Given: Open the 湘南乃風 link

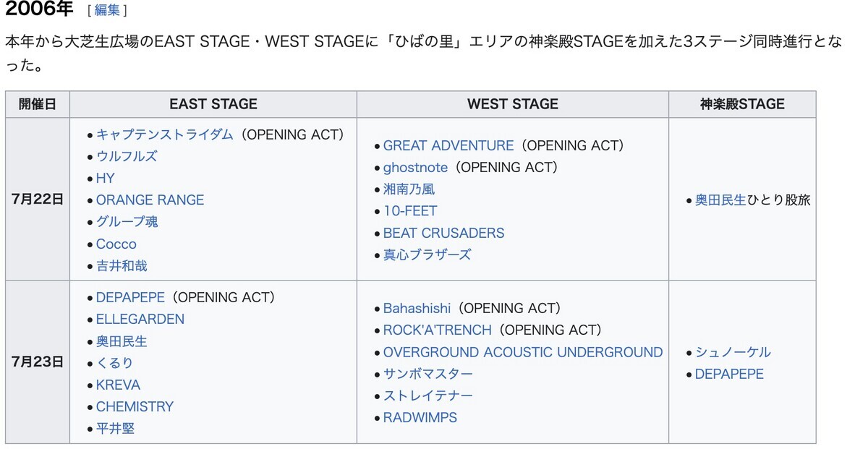Looking at the screenshot, I should (409, 189).
